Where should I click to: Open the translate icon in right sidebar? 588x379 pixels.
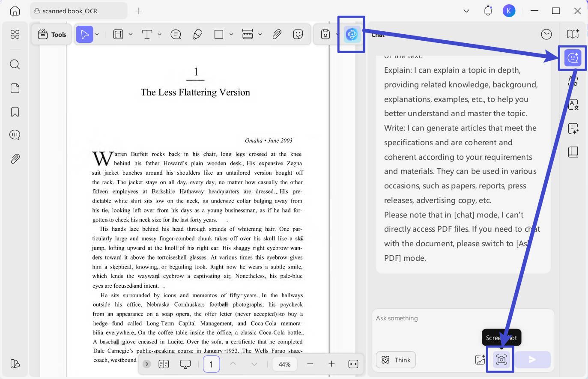573,104
